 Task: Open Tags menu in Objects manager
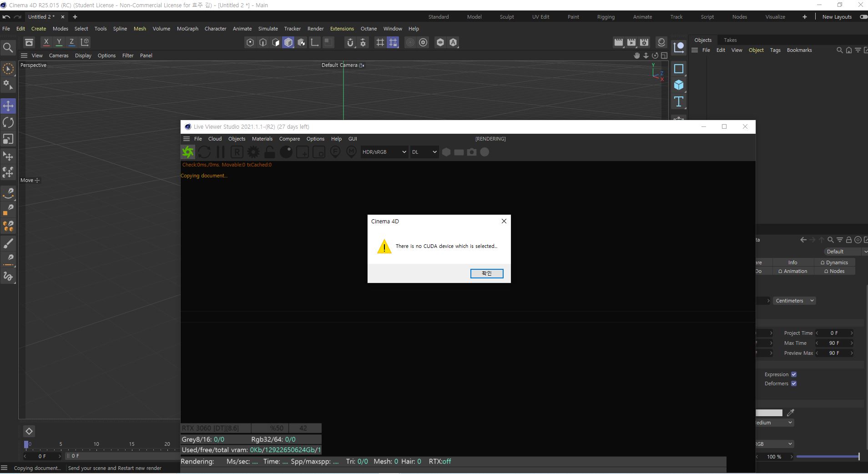(x=775, y=50)
